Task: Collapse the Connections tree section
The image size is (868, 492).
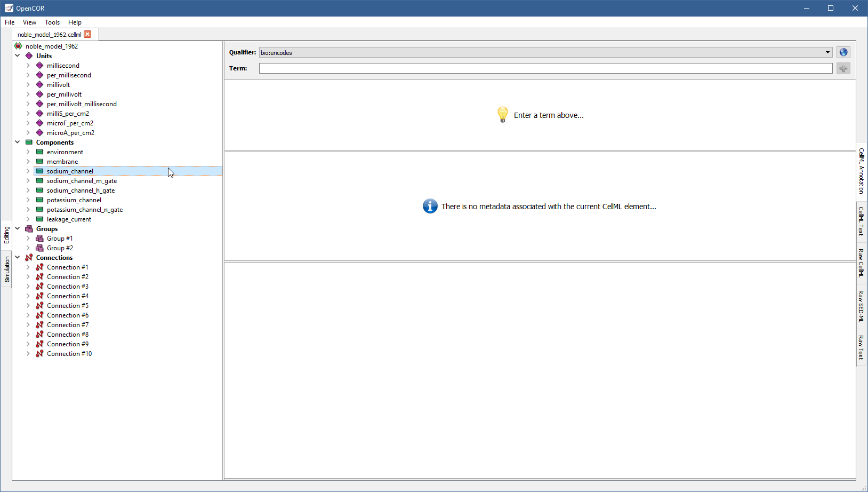Action: [x=18, y=257]
